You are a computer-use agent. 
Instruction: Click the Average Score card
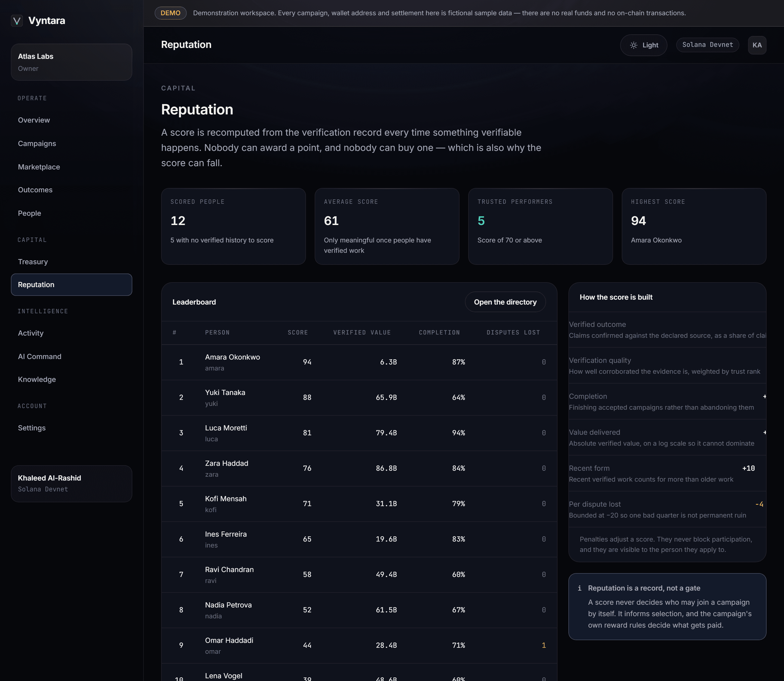click(x=387, y=226)
